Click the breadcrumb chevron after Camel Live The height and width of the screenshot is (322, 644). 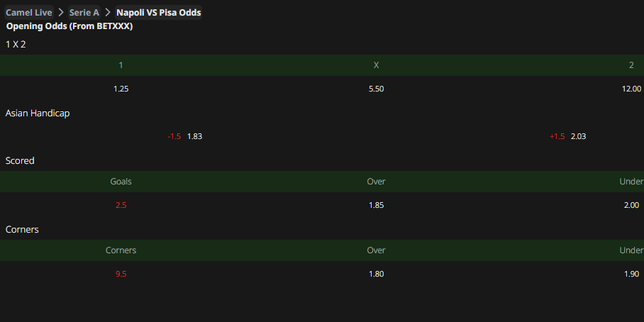(x=61, y=12)
